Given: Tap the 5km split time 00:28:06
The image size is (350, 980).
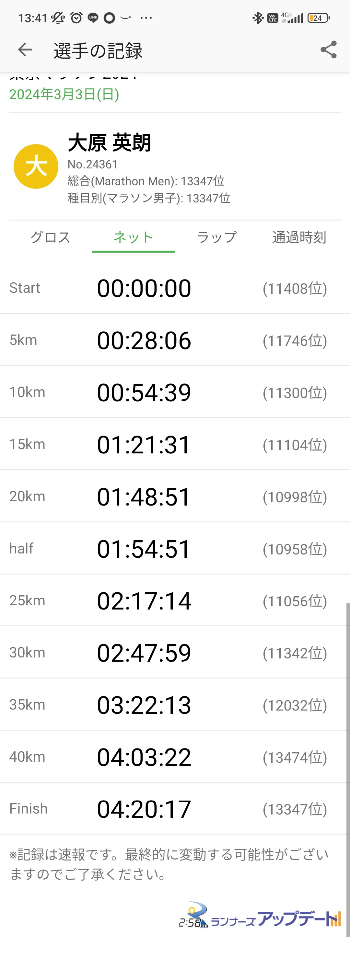Looking at the screenshot, I should (x=144, y=340).
